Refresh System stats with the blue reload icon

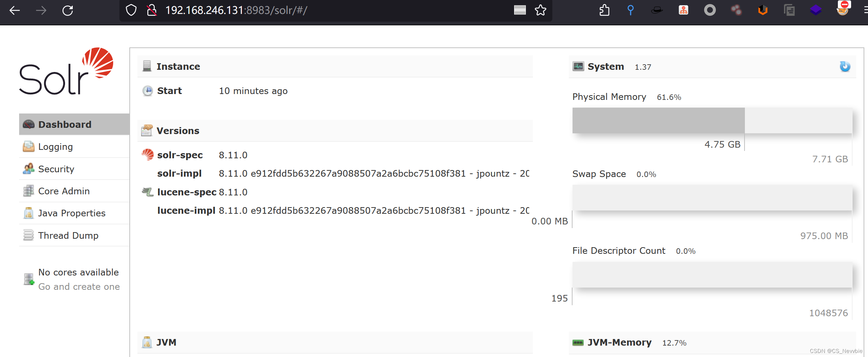click(845, 66)
